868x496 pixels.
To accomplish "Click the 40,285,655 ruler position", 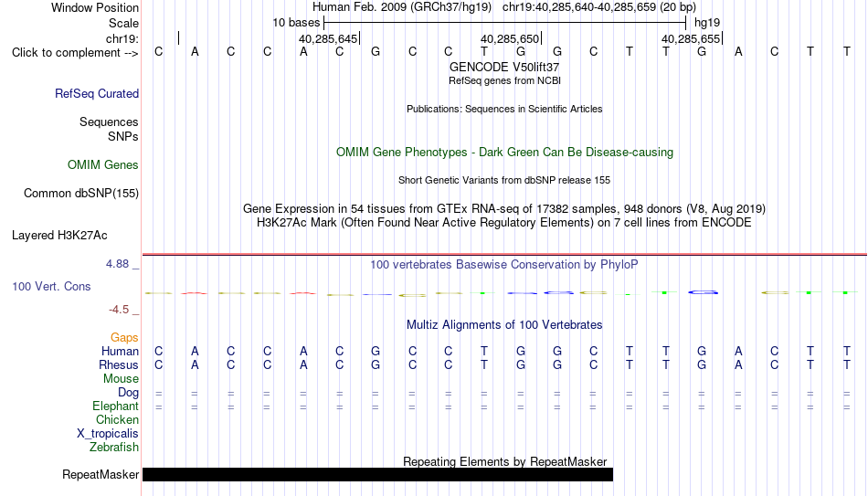I will [691, 39].
